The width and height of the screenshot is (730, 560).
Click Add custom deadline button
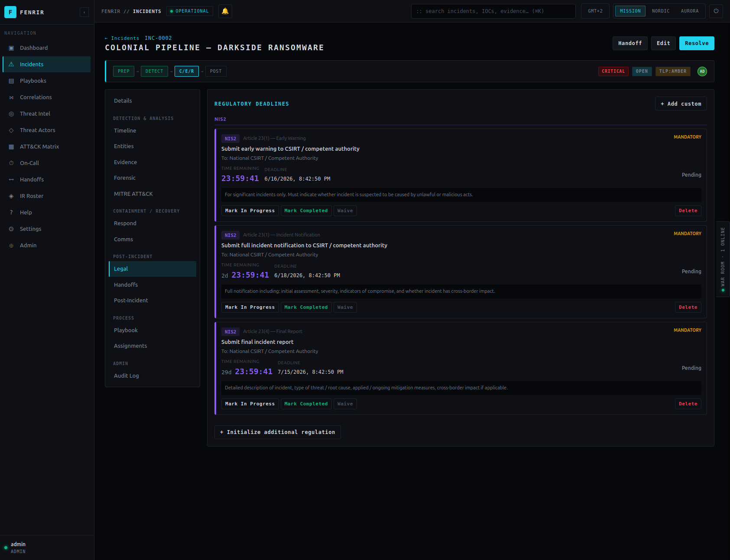[681, 104]
